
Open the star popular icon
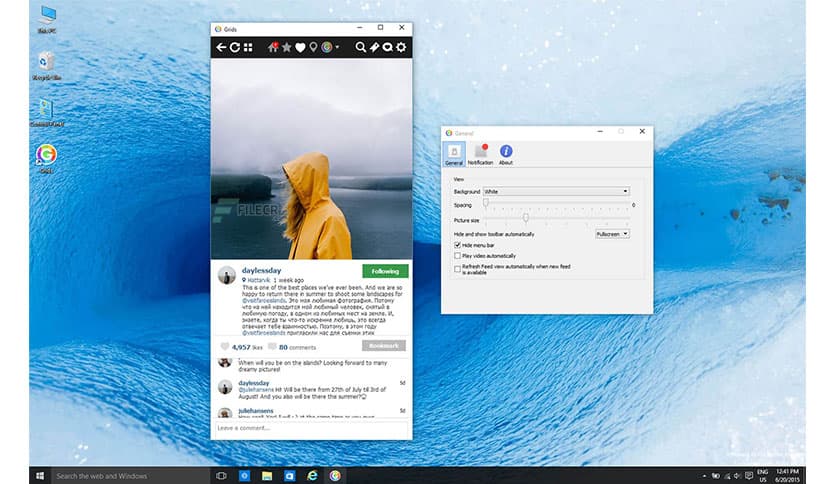point(286,47)
